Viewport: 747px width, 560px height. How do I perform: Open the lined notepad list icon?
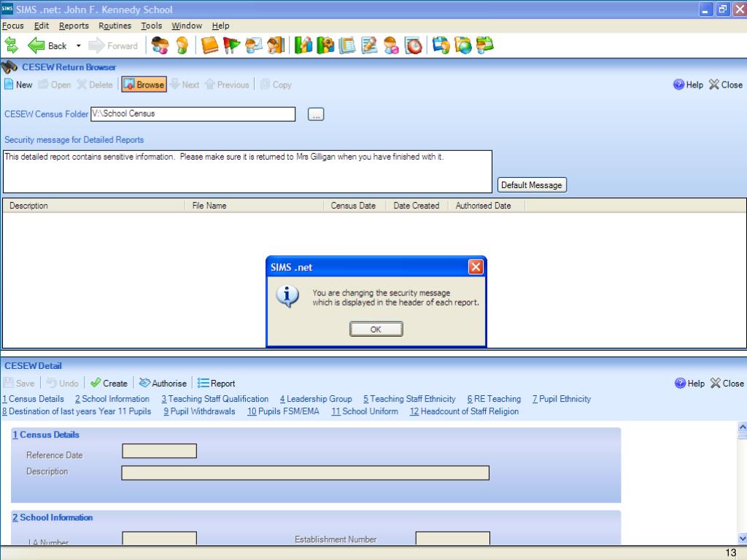[x=347, y=46]
